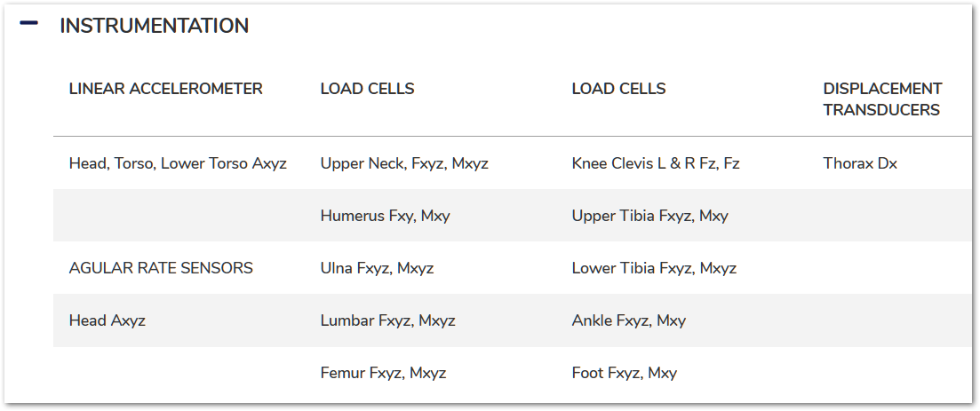The width and height of the screenshot is (980, 411).
Task: Select the Upper Tibia Fxyz, Mxy cell
Action: point(649,216)
